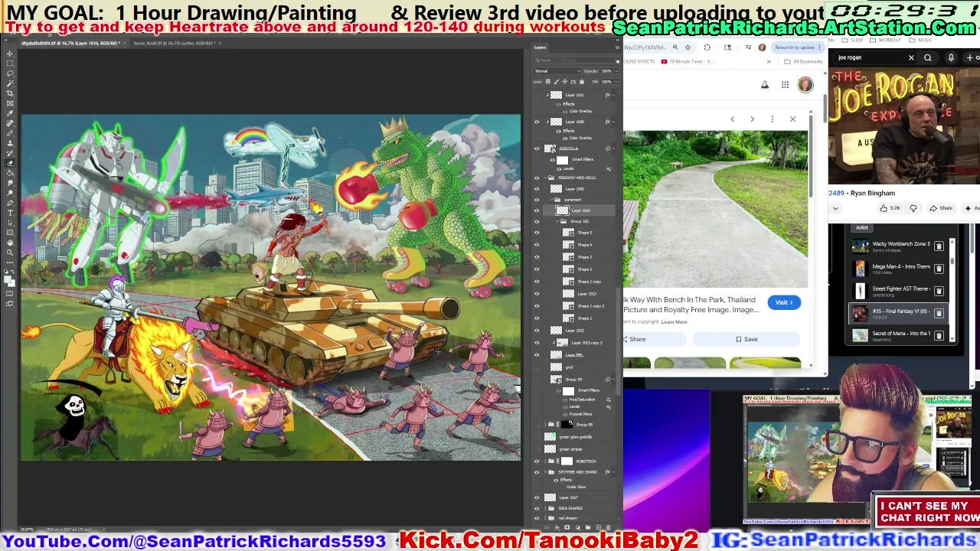The image size is (980, 551).
Task: Click the thumbs-down dislike icon on YouTube
Action: coord(913,208)
